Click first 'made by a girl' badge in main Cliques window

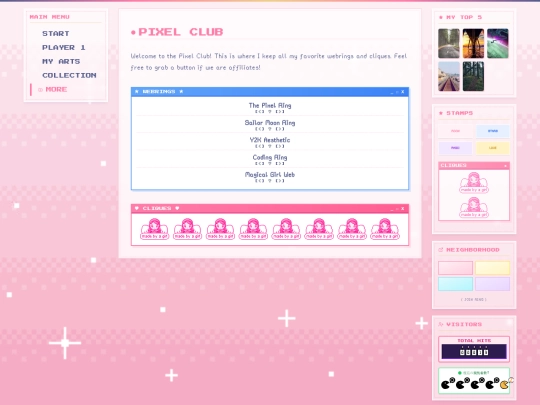pos(154,229)
